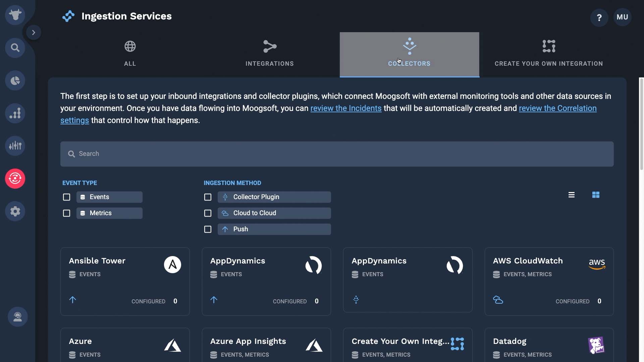
Task: Switch to list view layout icon
Action: [x=572, y=195]
